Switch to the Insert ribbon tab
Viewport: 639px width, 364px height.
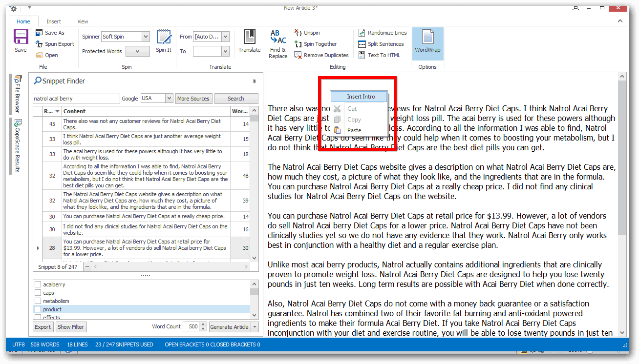(54, 21)
